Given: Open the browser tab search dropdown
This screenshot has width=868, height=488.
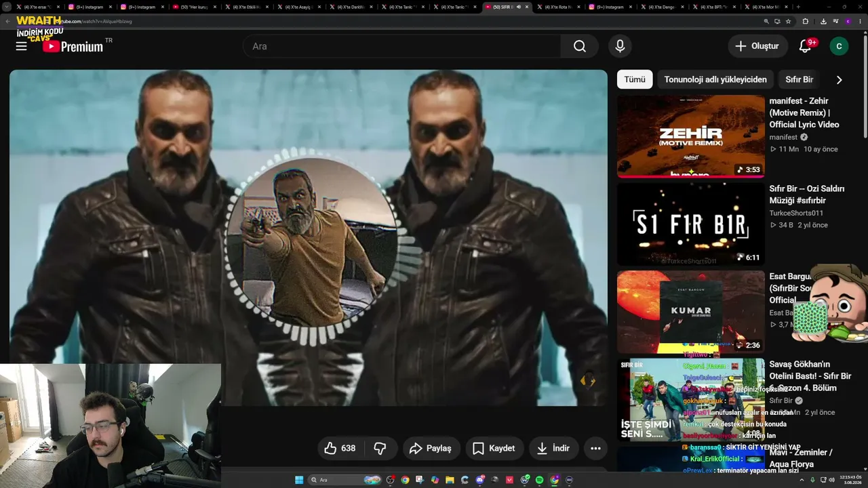Looking at the screenshot, I should [7, 7].
